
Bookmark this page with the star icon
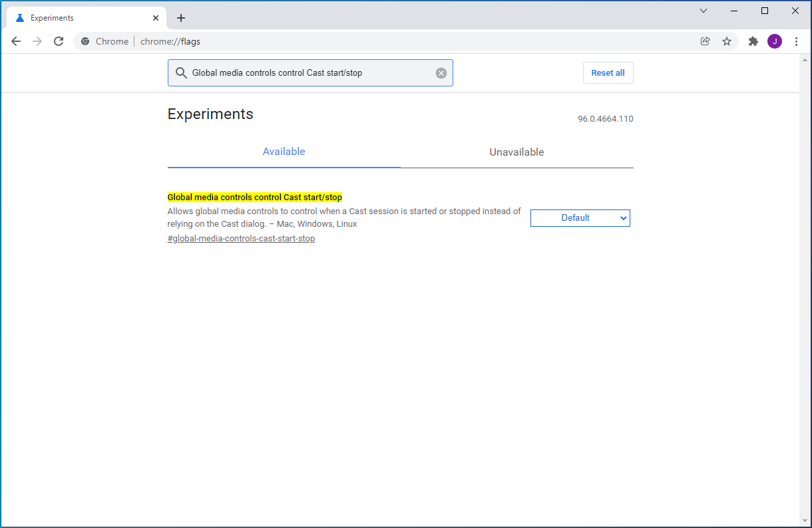727,41
